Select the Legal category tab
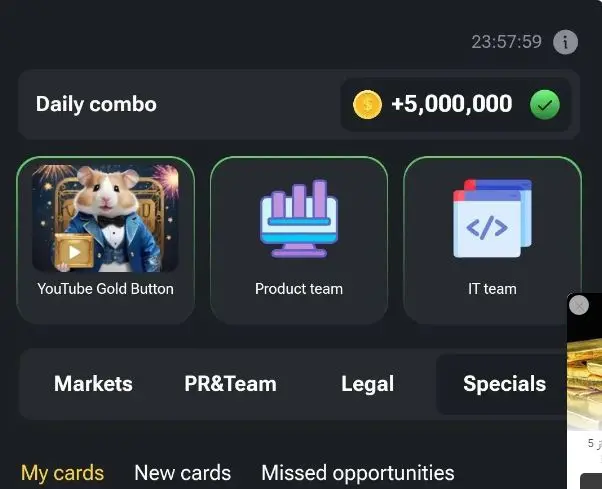602x489 pixels. pyautogui.click(x=367, y=384)
